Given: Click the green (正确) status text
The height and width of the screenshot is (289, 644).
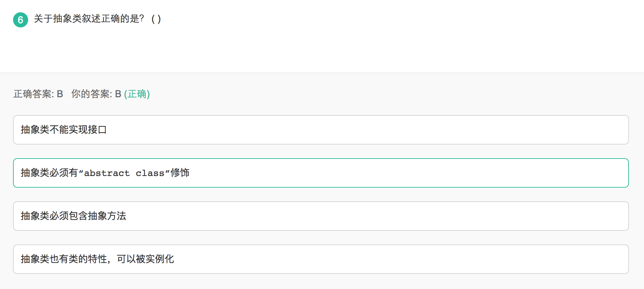Looking at the screenshot, I should (x=137, y=94).
